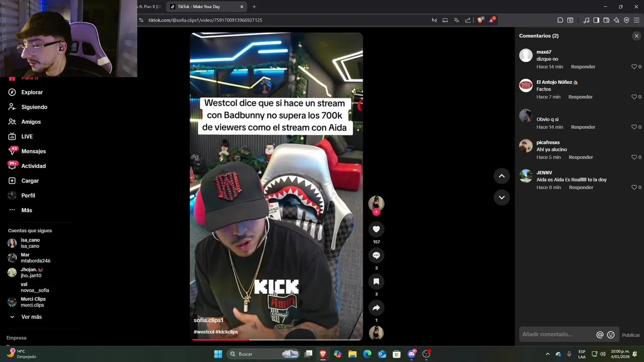Open Brave playlist music-note icon
The height and width of the screenshot is (362, 644).
(x=586, y=20)
